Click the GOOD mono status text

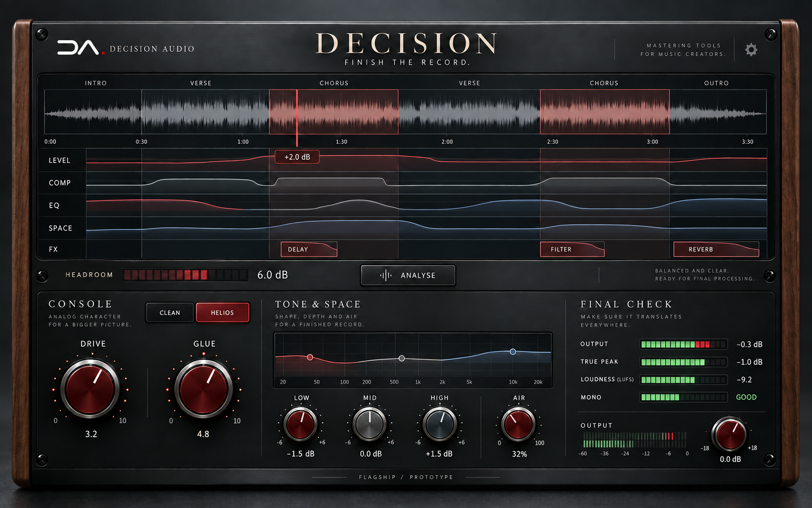tap(746, 397)
